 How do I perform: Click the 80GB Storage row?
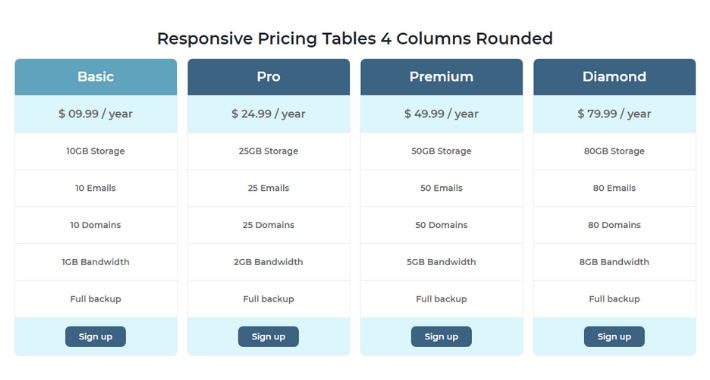[x=614, y=151]
